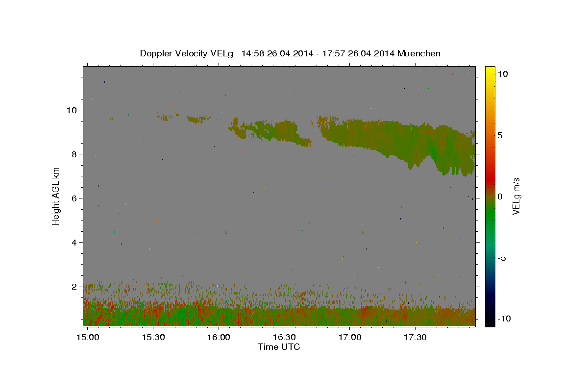Click the 15:30 time tick label
Screen dimensions: 588x392
153,338
